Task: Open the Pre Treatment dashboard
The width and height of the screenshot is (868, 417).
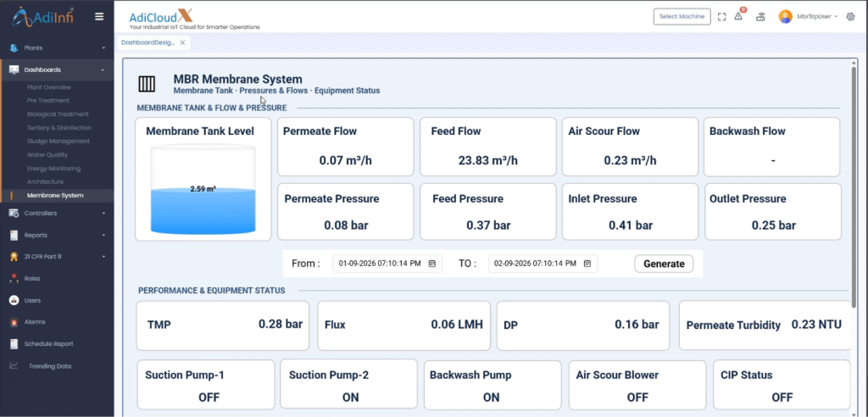Action: [48, 101]
